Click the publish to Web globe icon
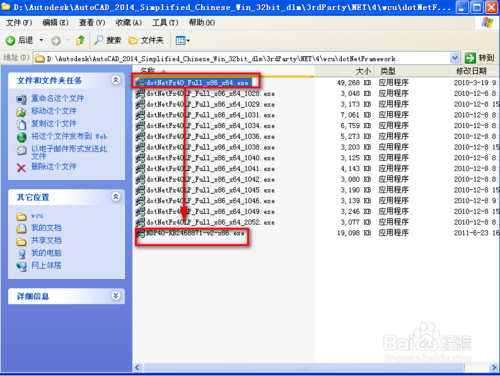 [x=22, y=137]
